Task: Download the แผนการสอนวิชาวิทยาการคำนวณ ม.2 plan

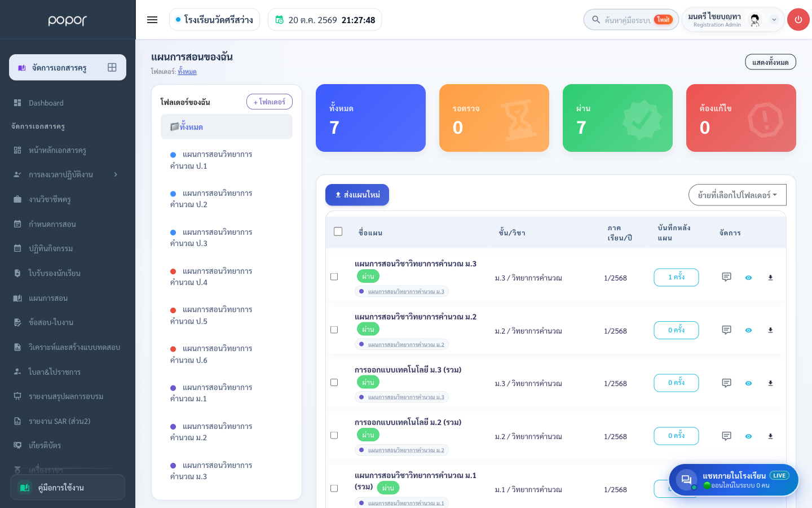Action: click(770, 330)
